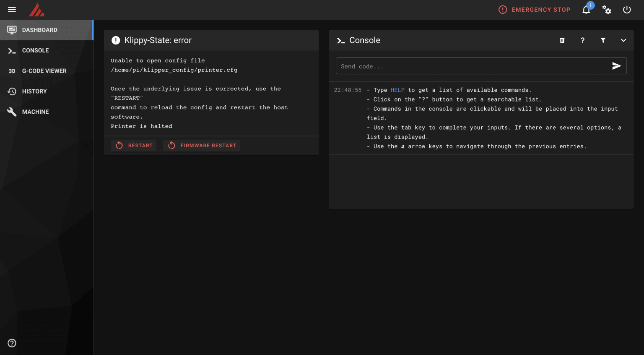The image size is (644, 355).
Task: Click the Firmware Restart button
Action: coord(202,146)
